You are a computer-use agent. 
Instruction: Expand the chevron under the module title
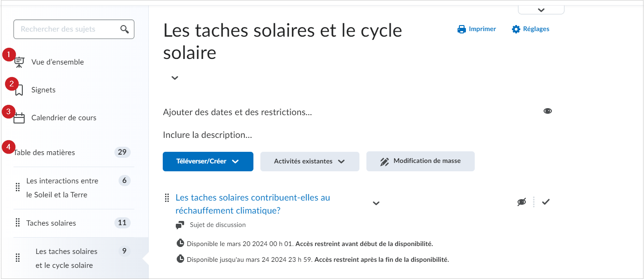coord(175,78)
